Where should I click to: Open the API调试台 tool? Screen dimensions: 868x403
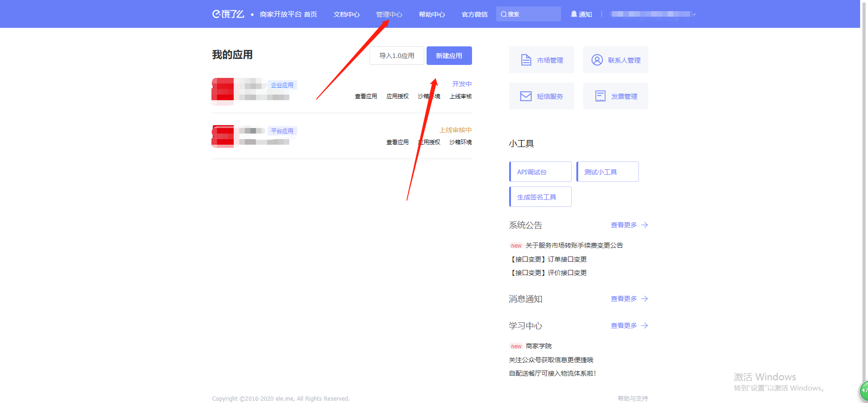point(540,172)
